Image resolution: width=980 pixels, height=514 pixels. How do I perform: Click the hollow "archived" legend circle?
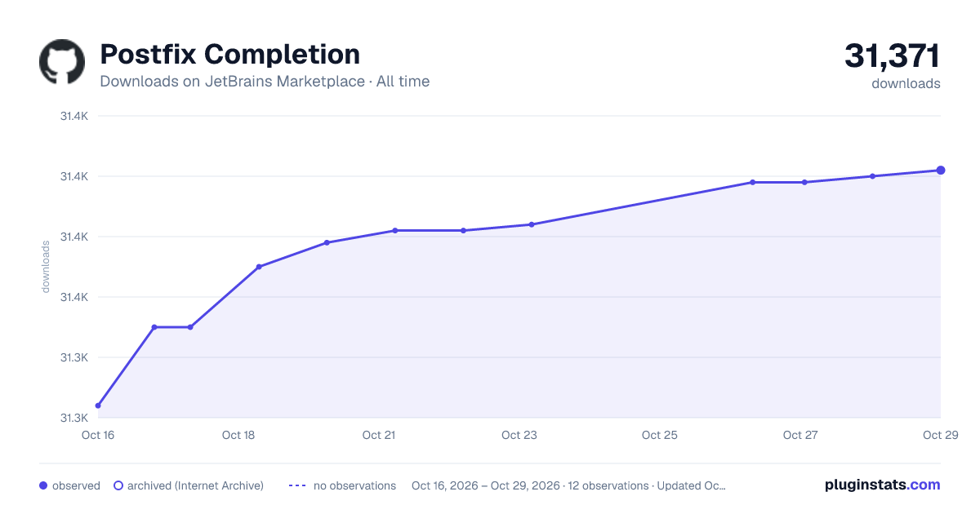click(x=118, y=485)
